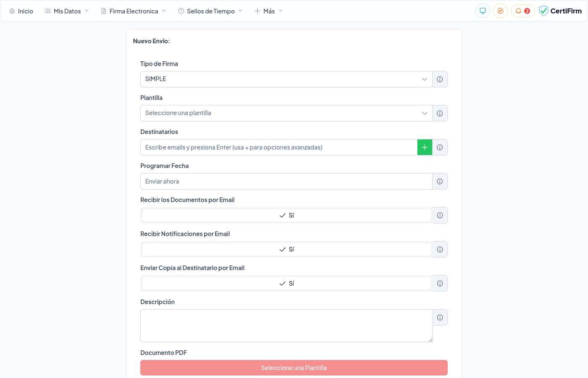Open the Tipo de Firma dropdown
The width and height of the screenshot is (588, 378).
pos(286,79)
